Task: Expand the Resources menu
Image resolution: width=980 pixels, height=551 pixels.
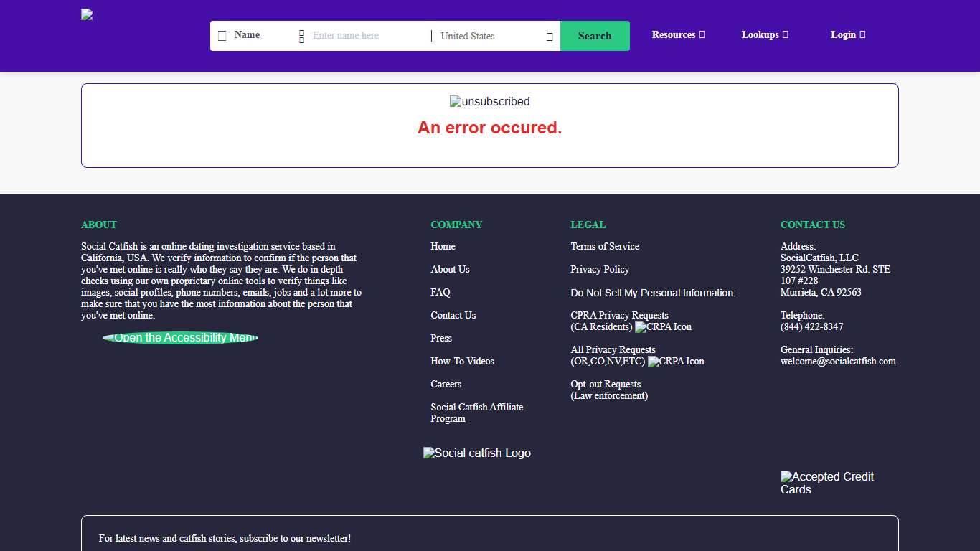Action: pos(678,34)
